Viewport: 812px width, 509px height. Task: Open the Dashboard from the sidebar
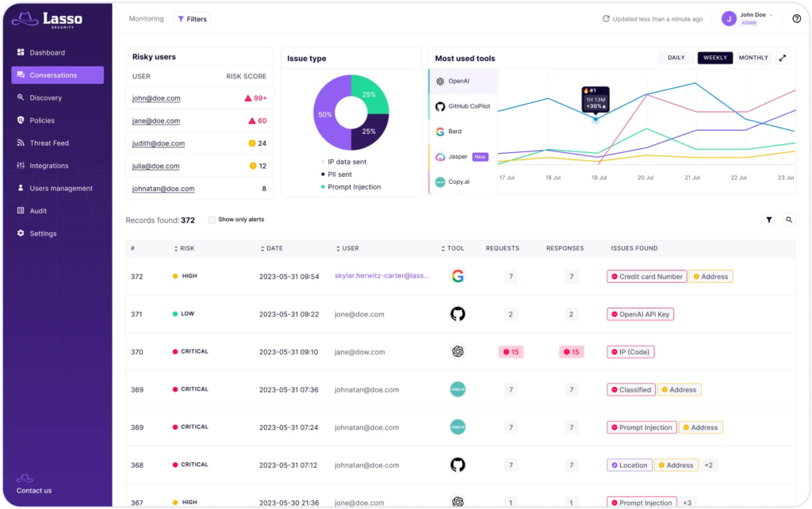48,52
